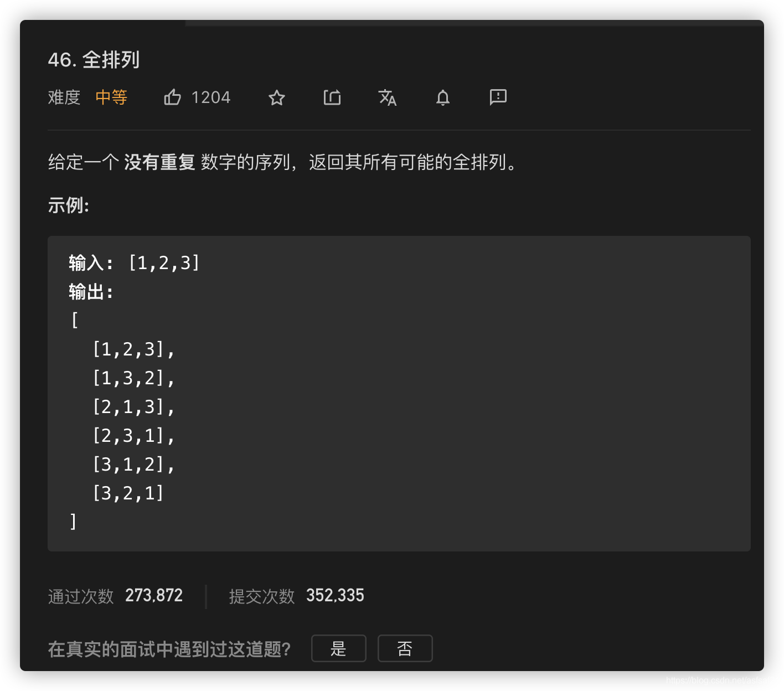Select 是 for meeting this interview question
The width and height of the screenshot is (784, 691).
[x=338, y=648]
